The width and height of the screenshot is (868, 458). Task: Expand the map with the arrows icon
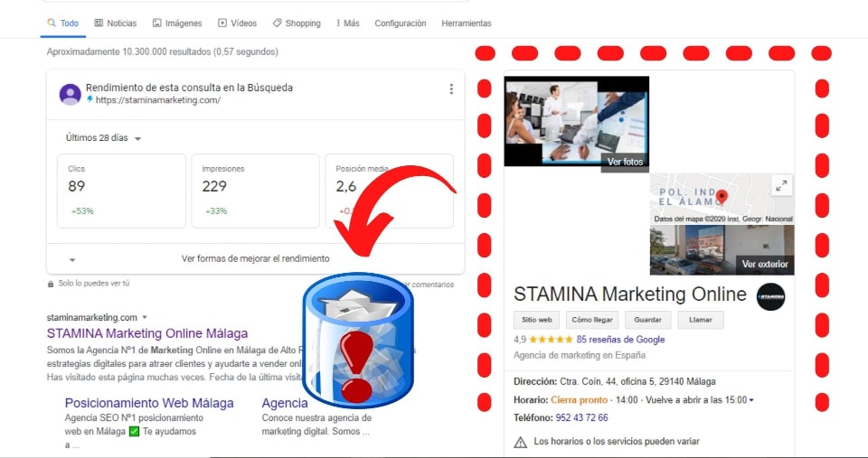pyautogui.click(x=781, y=186)
